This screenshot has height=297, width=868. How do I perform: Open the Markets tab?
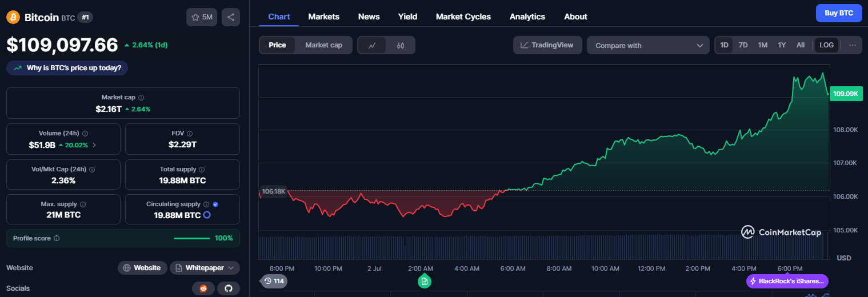click(324, 17)
